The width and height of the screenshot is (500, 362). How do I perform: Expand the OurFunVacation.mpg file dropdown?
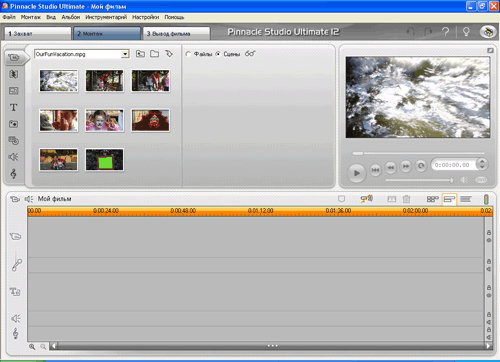(125, 54)
